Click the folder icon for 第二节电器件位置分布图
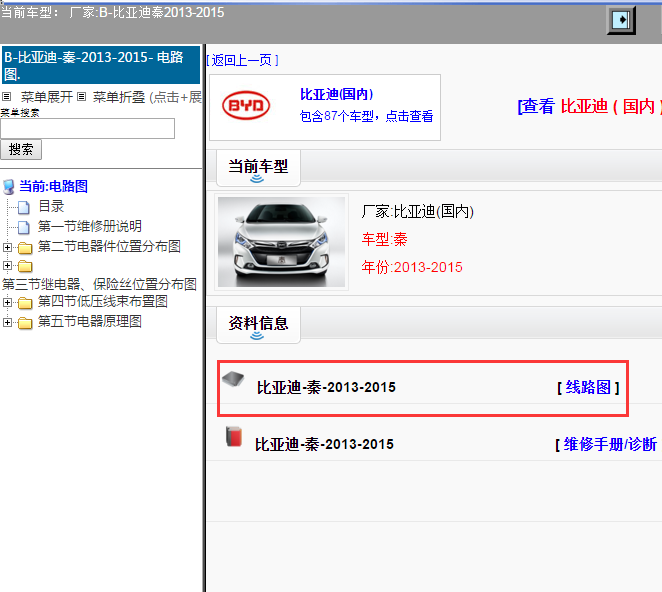The image size is (662, 592). [x=25, y=247]
